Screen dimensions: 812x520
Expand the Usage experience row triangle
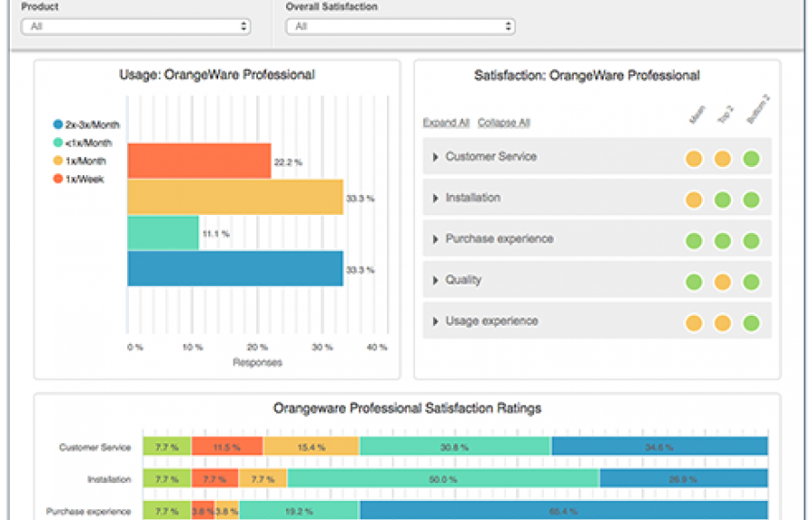pos(435,321)
